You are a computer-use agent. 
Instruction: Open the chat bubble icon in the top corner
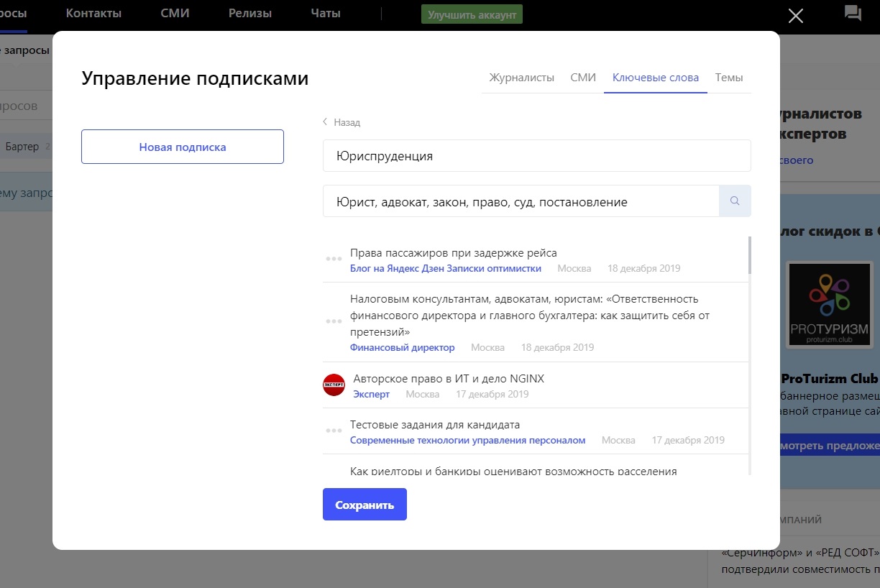point(853,14)
